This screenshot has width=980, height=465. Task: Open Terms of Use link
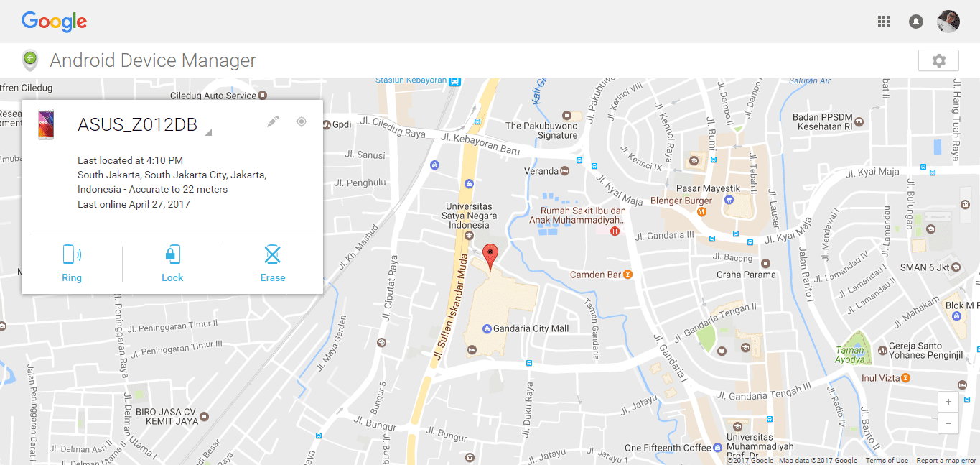[x=887, y=461]
